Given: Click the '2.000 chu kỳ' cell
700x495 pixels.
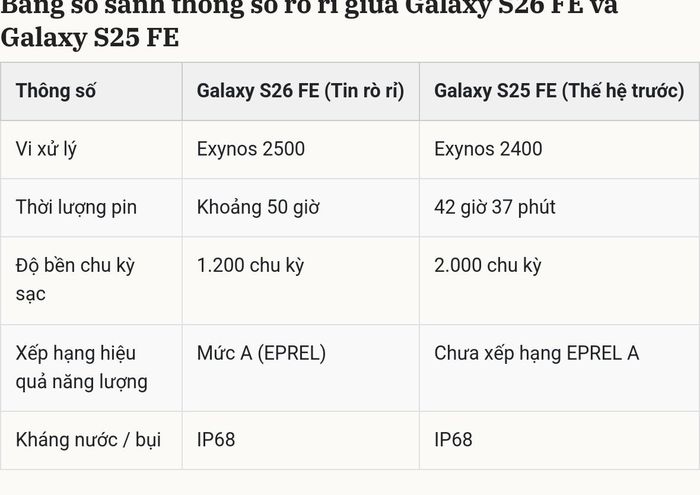Looking at the screenshot, I should coord(488,266).
